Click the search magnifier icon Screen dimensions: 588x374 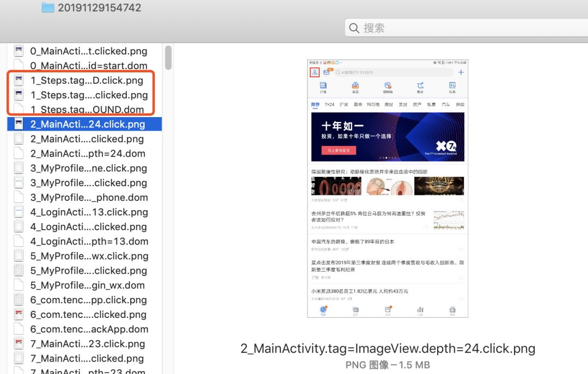point(354,28)
